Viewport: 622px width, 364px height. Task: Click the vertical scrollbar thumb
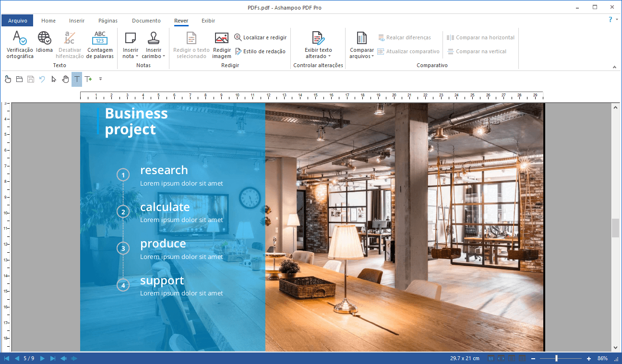615,228
